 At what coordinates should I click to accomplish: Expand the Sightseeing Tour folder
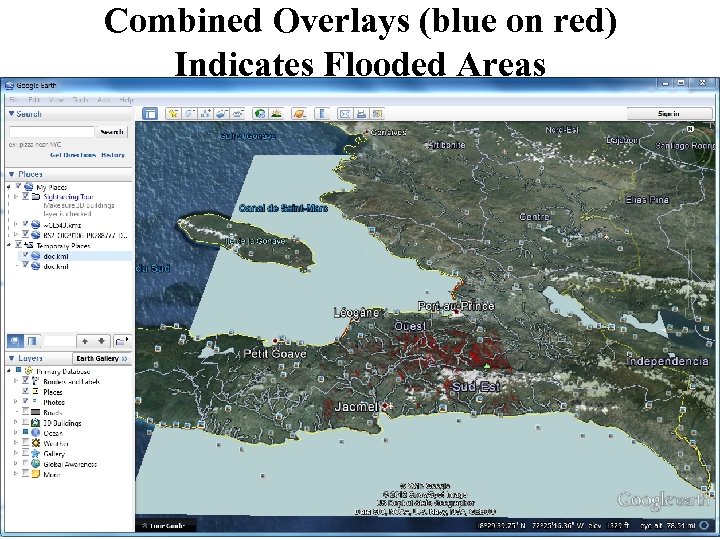pyautogui.click(x=16, y=197)
